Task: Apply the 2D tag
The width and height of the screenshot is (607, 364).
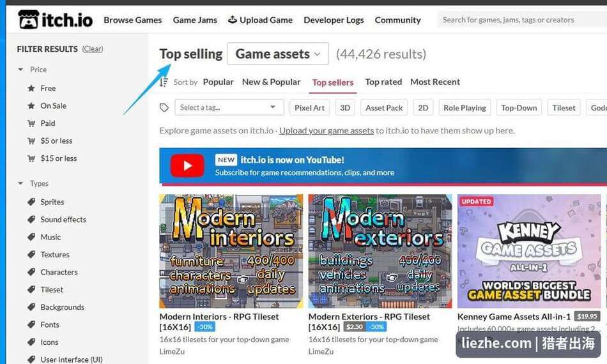Action: point(423,107)
